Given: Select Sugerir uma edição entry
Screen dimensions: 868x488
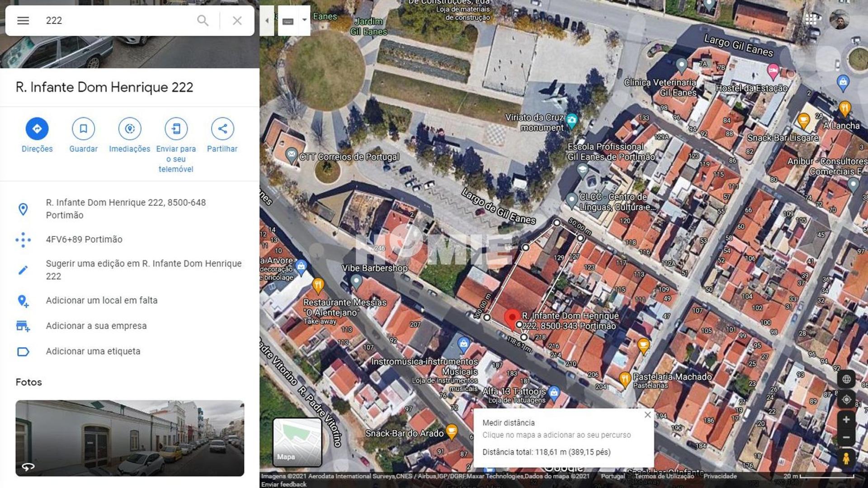Looking at the screenshot, I should 143,270.
